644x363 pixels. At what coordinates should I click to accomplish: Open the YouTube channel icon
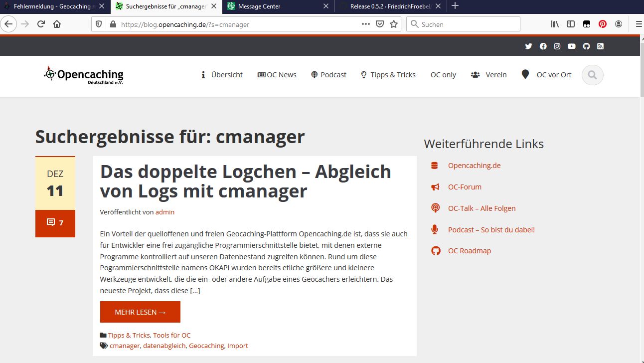click(572, 46)
